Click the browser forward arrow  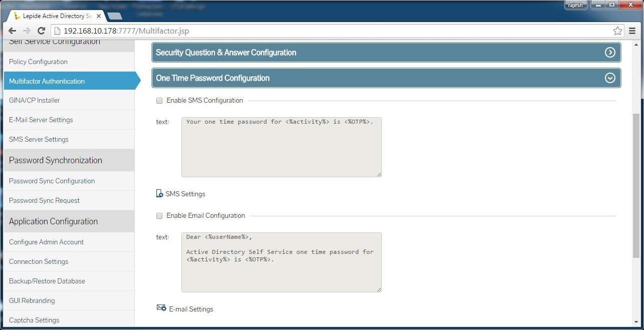(27, 31)
